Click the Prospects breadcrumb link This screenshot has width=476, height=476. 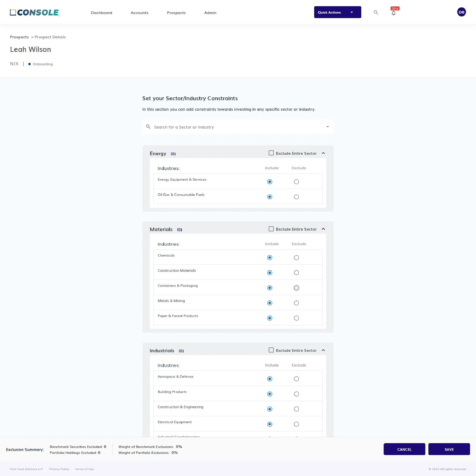point(19,37)
